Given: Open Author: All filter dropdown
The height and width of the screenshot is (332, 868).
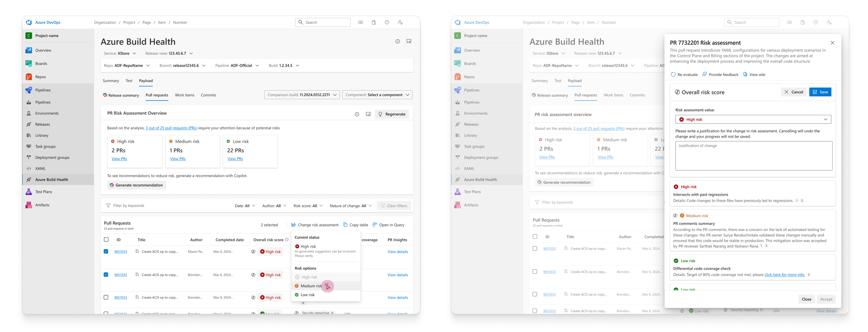Looking at the screenshot, I should [x=274, y=206].
